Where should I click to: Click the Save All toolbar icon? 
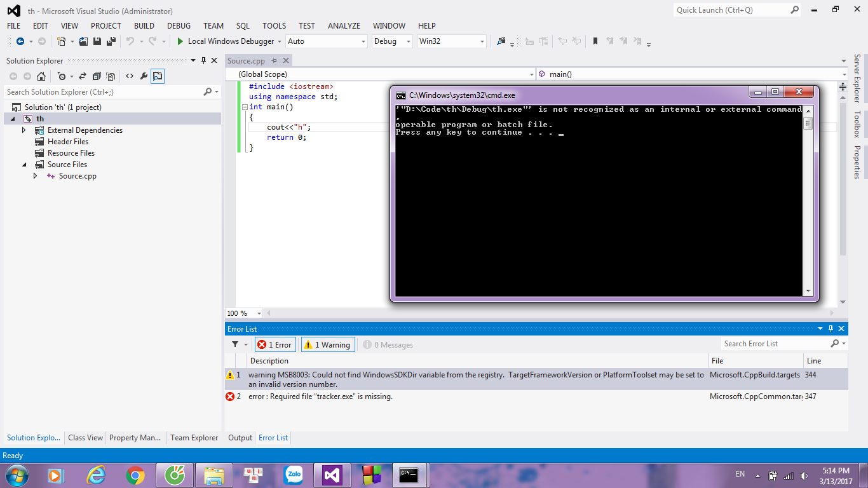click(x=111, y=41)
